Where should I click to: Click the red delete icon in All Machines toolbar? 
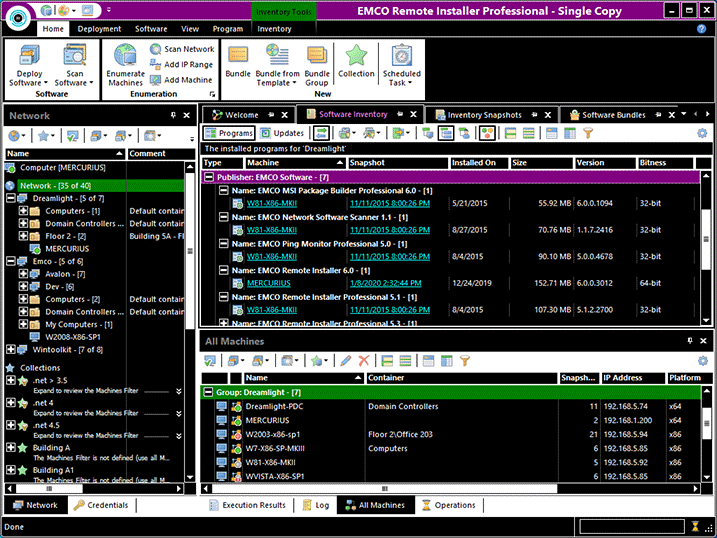click(364, 360)
